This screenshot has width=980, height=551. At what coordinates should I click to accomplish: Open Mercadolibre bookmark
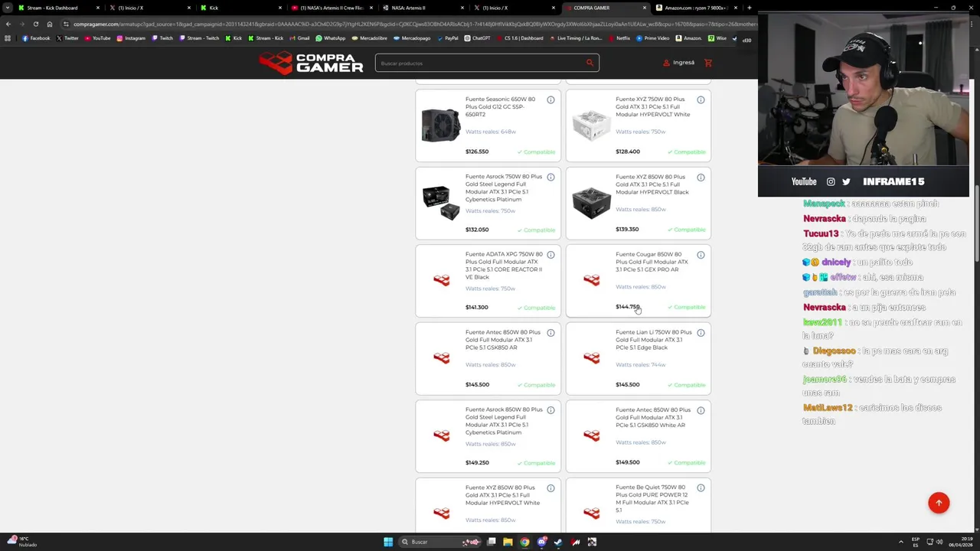[369, 38]
